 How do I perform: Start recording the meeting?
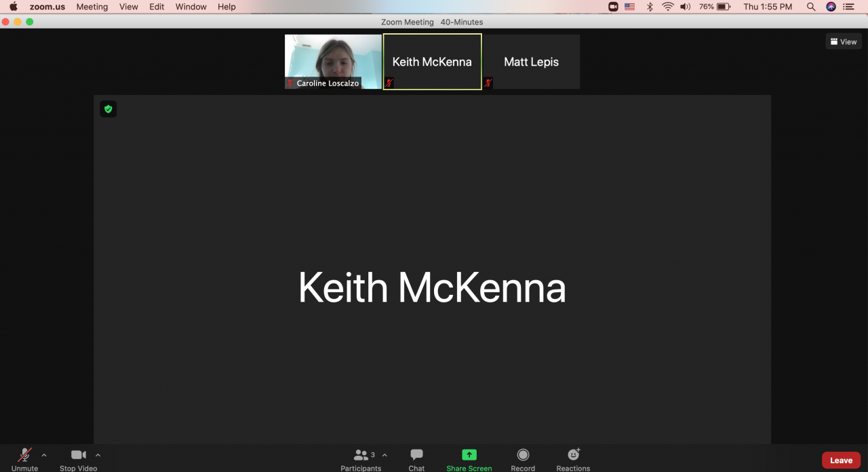tap(523, 458)
